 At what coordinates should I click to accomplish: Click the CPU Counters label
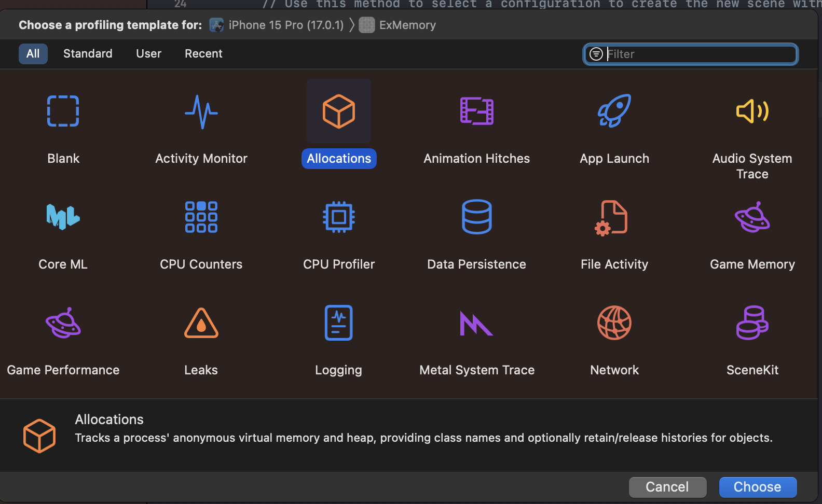point(201,264)
